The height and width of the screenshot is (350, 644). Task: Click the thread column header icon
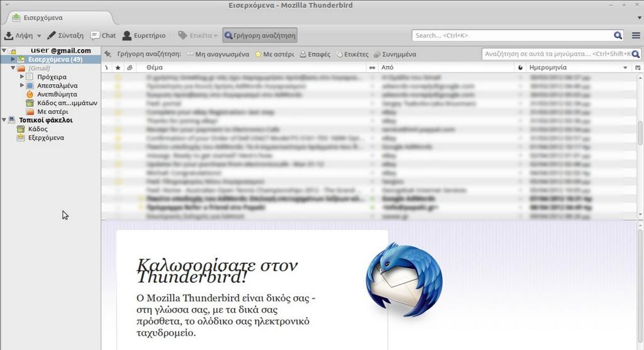106,67
